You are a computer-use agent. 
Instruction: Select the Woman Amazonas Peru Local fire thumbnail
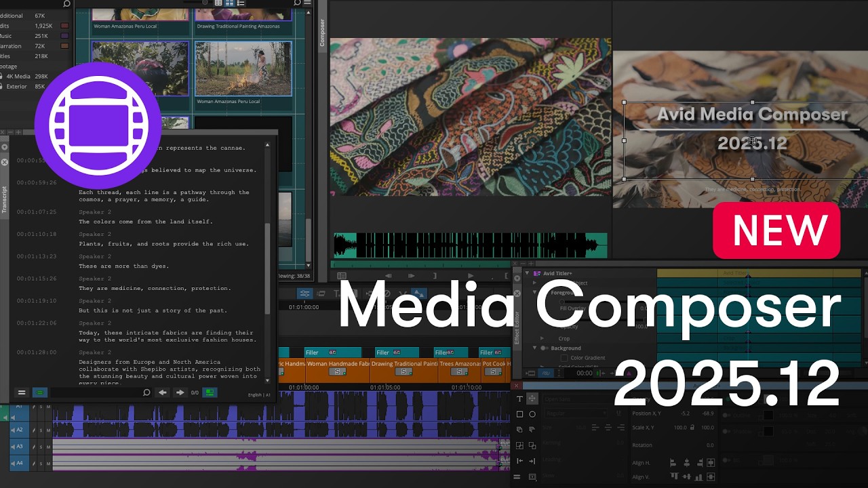[243, 69]
